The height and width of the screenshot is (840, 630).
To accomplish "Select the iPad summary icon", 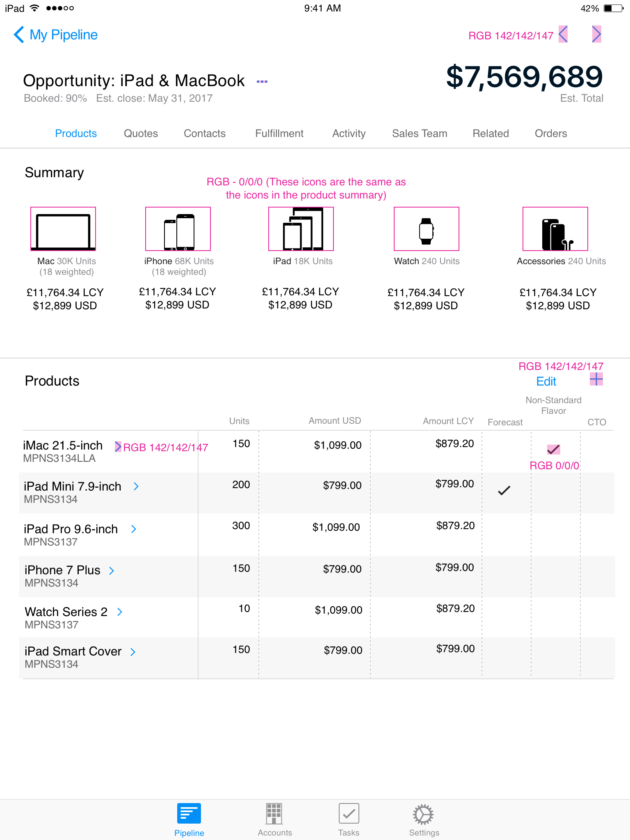I will (301, 229).
